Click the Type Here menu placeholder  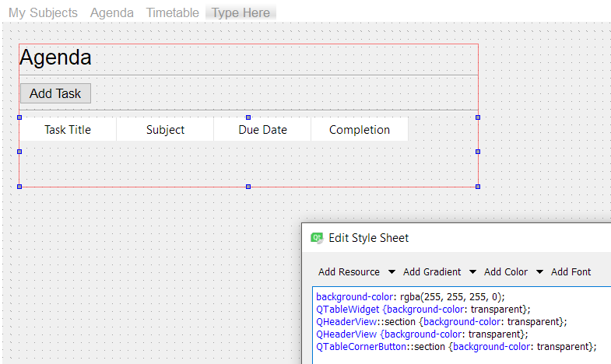tap(241, 13)
